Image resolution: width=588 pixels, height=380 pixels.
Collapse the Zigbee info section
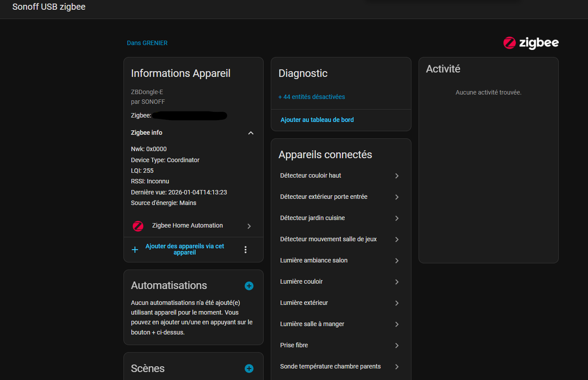[251, 133]
